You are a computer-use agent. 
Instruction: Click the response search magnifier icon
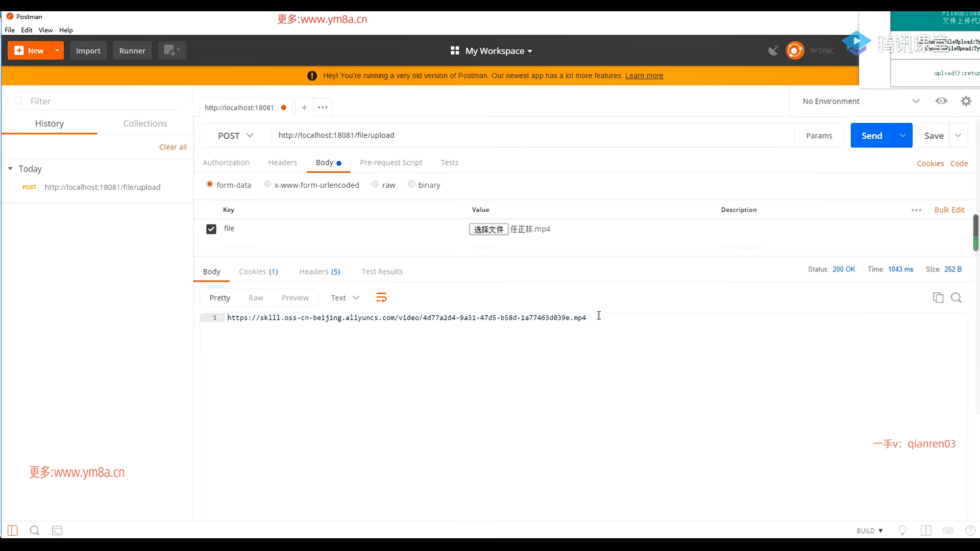956,297
